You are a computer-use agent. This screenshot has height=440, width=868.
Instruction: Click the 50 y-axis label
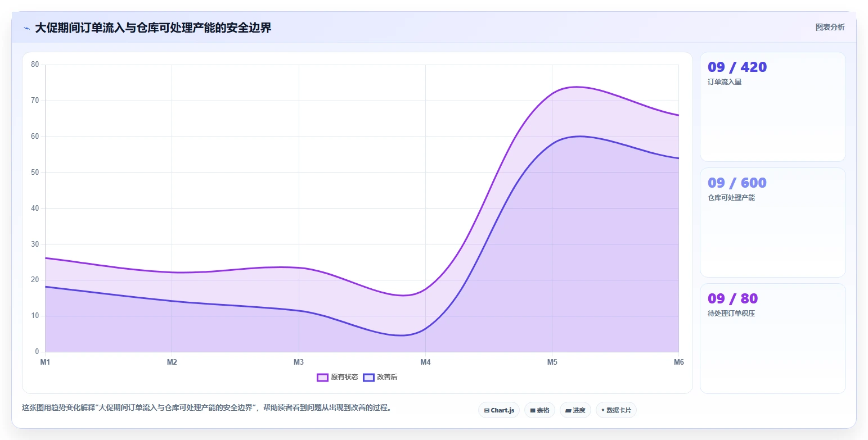pyautogui.click(x=35, y=173)
